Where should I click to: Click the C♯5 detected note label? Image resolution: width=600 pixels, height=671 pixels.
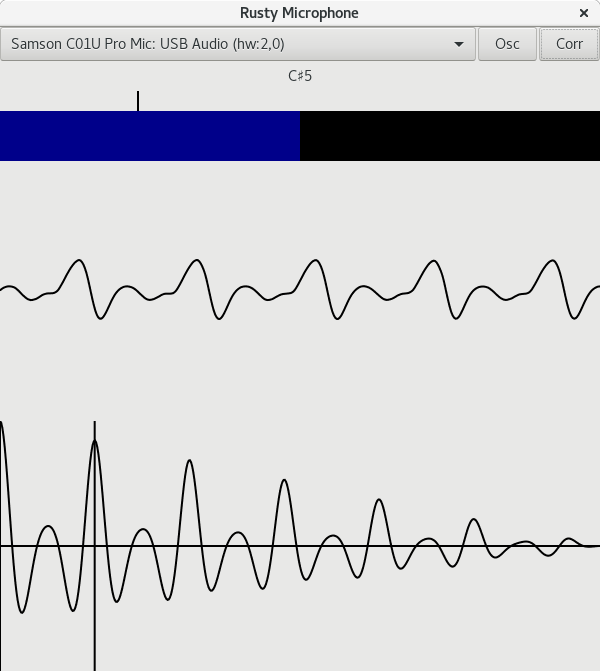click(300, 76)
